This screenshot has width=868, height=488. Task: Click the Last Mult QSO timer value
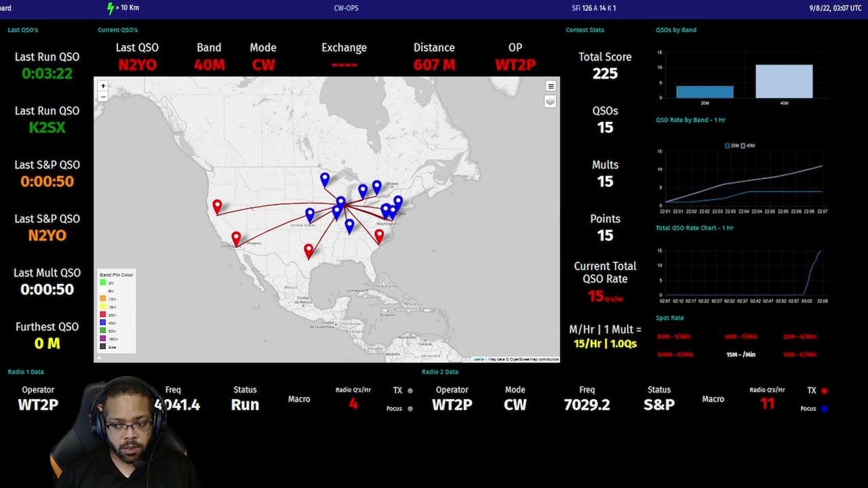pos(47,289)
